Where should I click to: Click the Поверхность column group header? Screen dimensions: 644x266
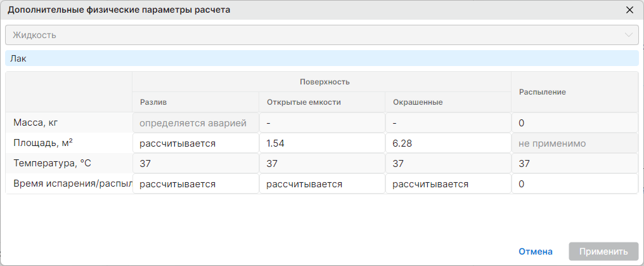(x=321, y=81)
